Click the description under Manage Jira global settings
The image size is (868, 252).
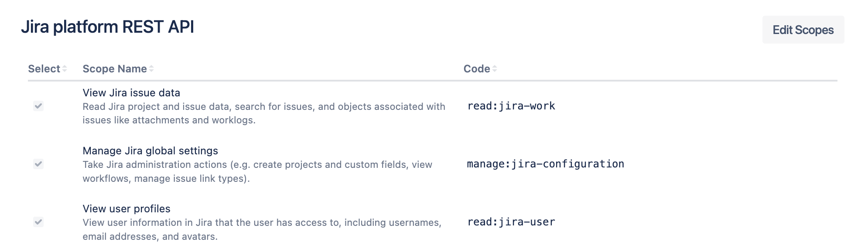click(257, 171)
